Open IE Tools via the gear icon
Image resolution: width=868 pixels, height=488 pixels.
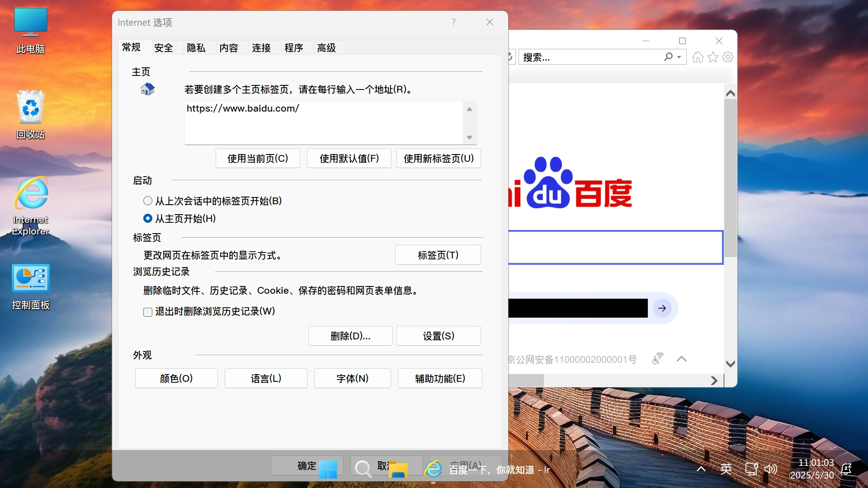(727, 57)
